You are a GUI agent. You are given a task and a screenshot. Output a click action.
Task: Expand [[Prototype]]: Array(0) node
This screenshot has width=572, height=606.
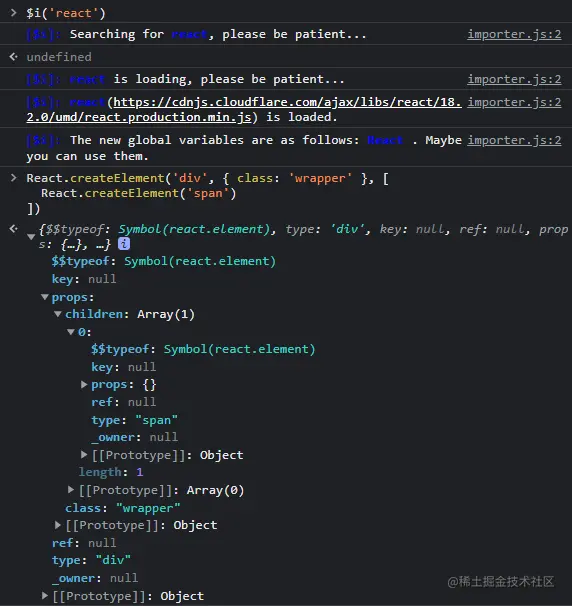coord(71,490)
